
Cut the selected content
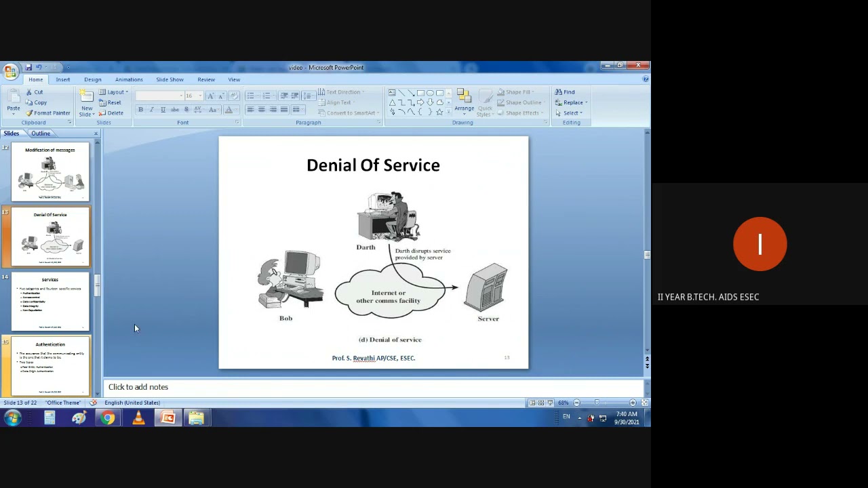pyautogui.click(x=34, y=92)
